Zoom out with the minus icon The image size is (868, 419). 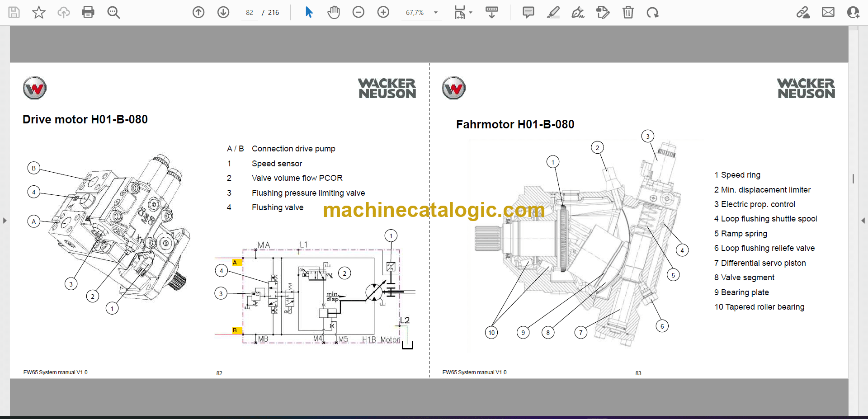point(359,12)
